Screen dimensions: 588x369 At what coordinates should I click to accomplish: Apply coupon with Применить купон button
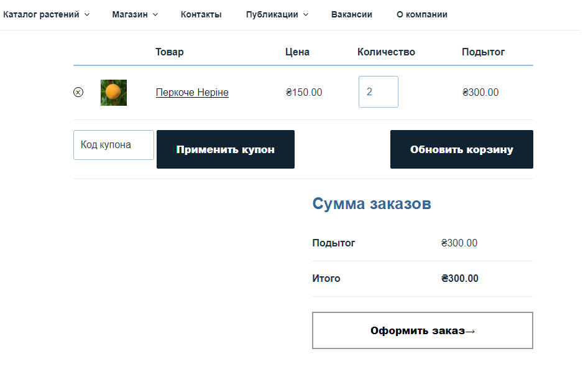(226, 149)
